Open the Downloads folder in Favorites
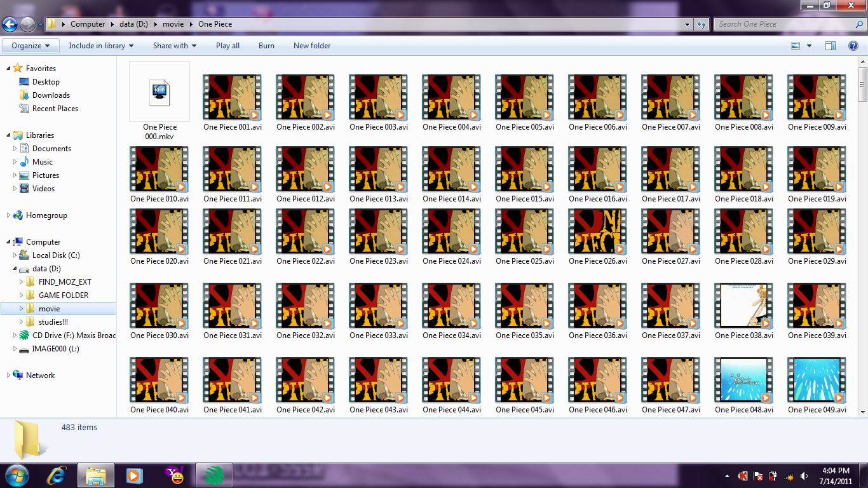The width and height of the screenshot is (868, 488). 24,95
